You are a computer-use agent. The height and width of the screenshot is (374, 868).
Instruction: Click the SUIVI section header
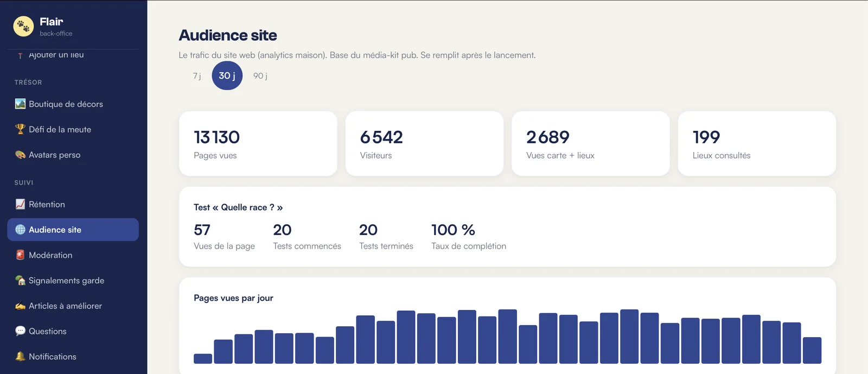point(24,183)
